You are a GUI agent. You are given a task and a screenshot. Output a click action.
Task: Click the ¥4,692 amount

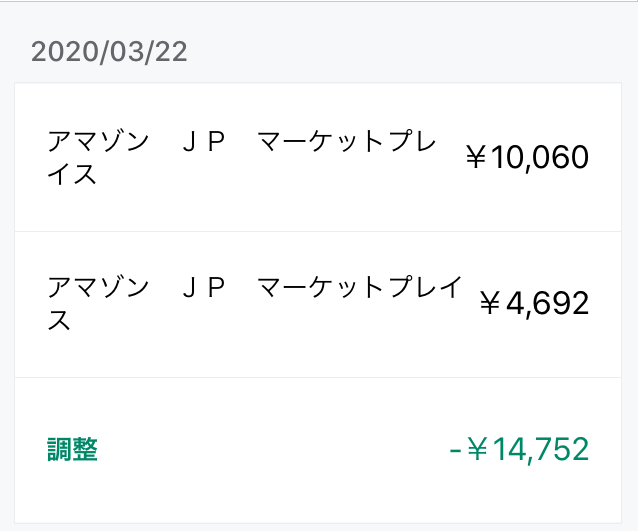click(534, 304)
